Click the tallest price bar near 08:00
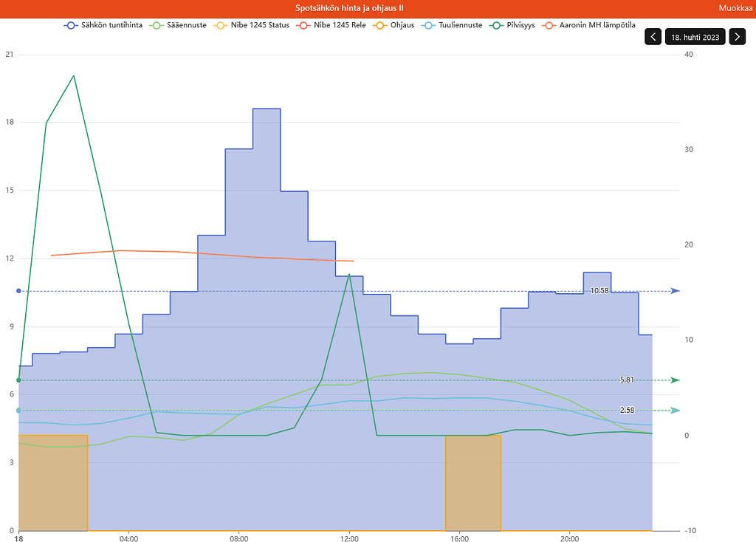Image resolution: width=756 pixels, height=542 pixels. (x=266, y=185)
